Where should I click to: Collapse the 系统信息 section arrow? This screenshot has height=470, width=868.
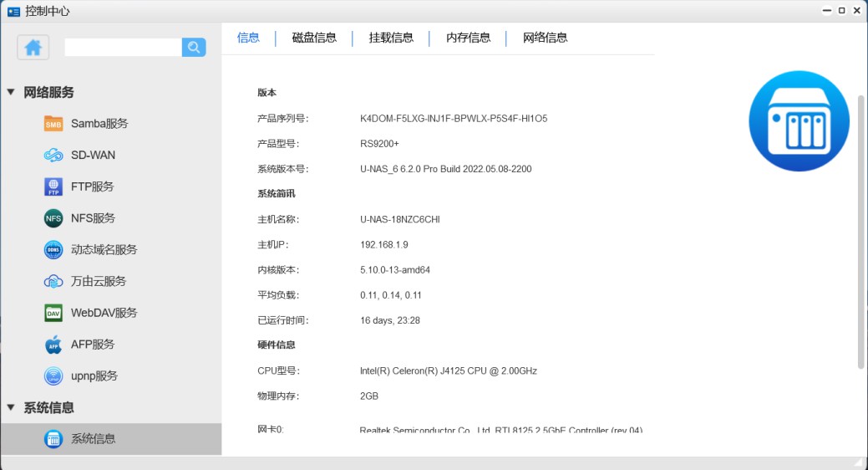(11, 407)
